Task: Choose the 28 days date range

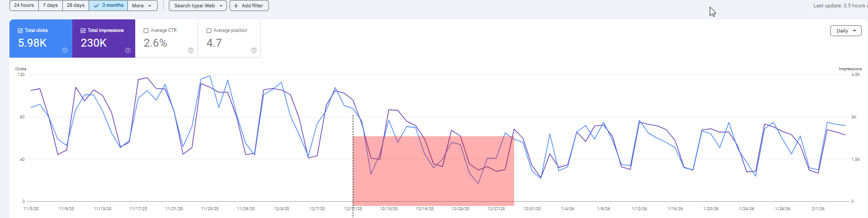Action: (75, 5)
